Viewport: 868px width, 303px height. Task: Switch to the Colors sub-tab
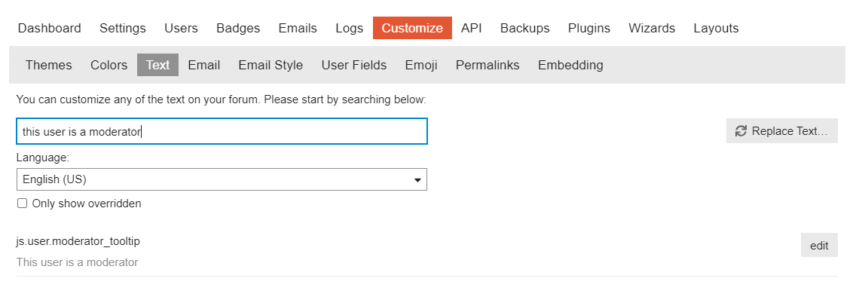point(109,65)
